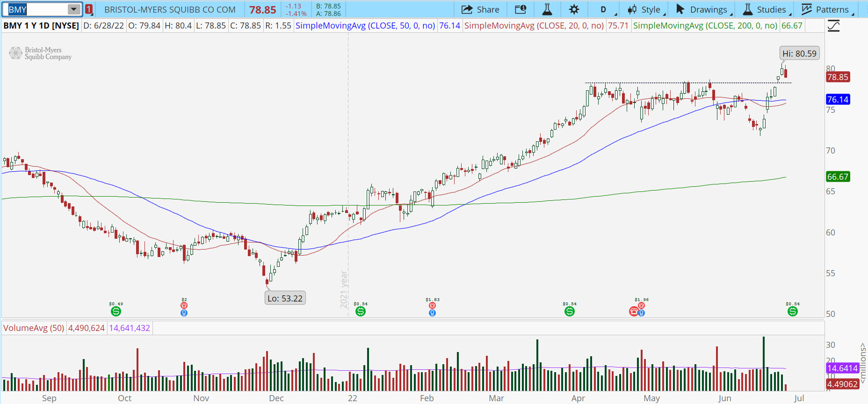Click the SimpleMovingAvg (CLOSE, 200, 0, no) label
868x404 pixels.
click(705, 25)
